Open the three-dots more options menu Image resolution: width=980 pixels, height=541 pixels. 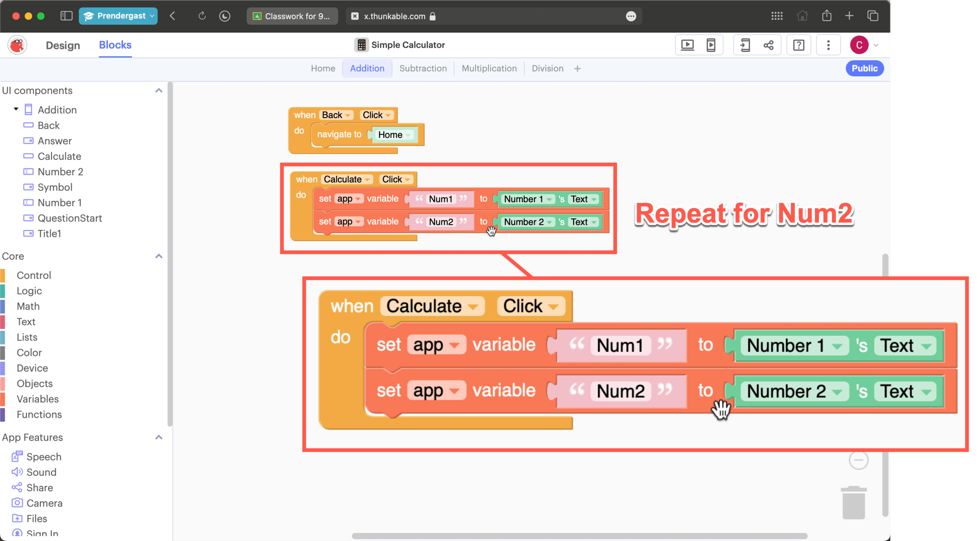coord(828,45)
